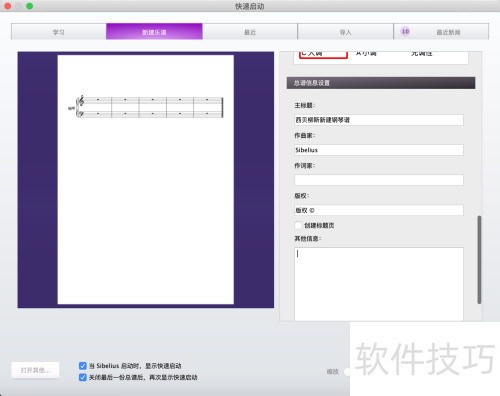Open the 最近 tab
Viewport: 500px width, 396px height.
click(250, 32)
